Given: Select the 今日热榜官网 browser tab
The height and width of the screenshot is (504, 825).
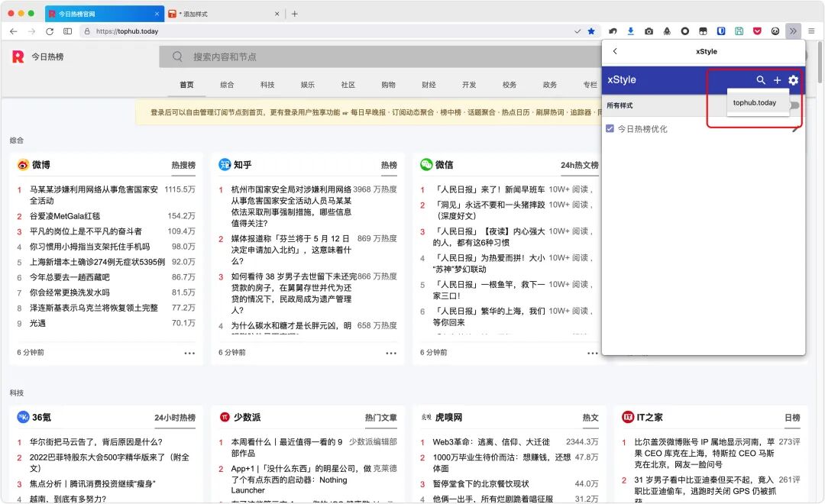Looking at the screenshot, I should pos(104,14).
